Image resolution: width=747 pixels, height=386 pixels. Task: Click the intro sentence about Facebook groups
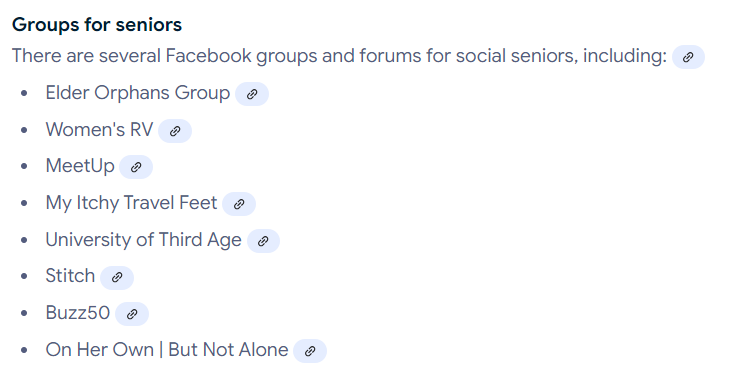(x=339, y=56)
